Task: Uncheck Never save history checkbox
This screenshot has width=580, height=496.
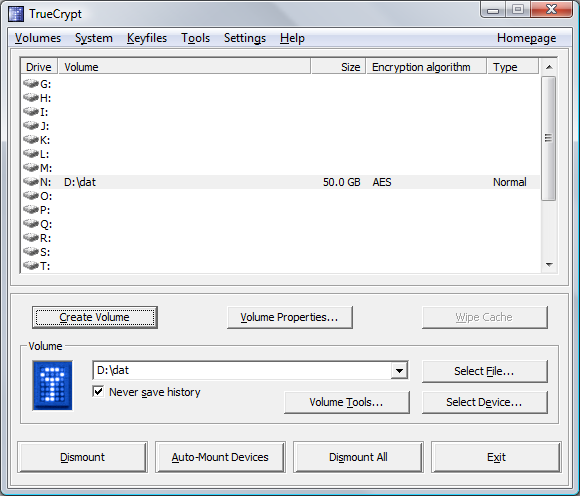Action: [98, 391]
